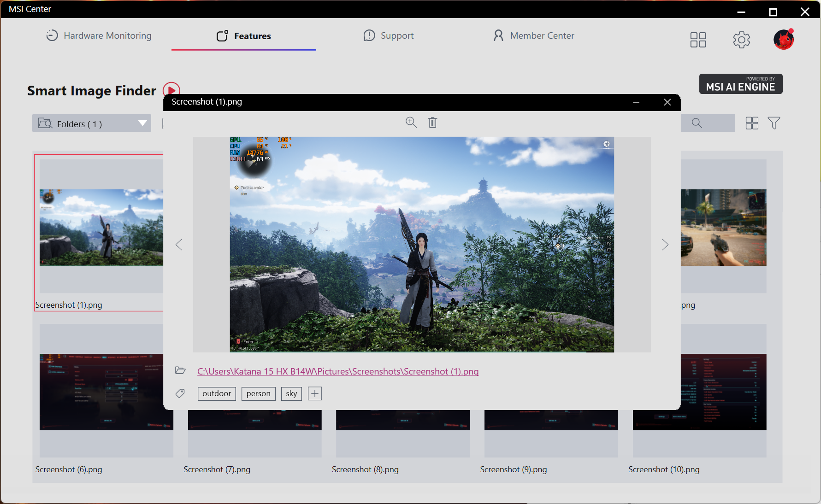This screenshot has width=821, height=504.
Task: Show the next image with right arrow
Action: pyautogui.click(x=665, y=245)
